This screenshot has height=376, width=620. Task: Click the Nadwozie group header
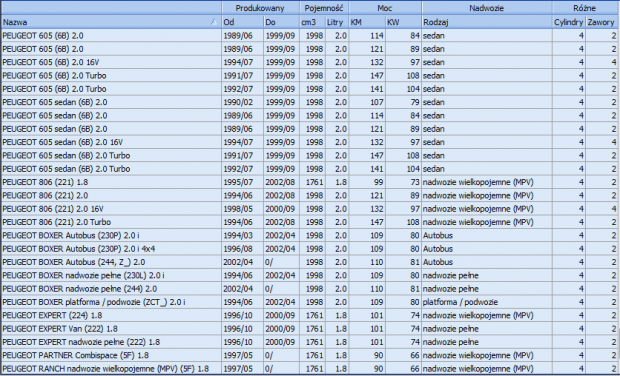click(x=487, y=8)
